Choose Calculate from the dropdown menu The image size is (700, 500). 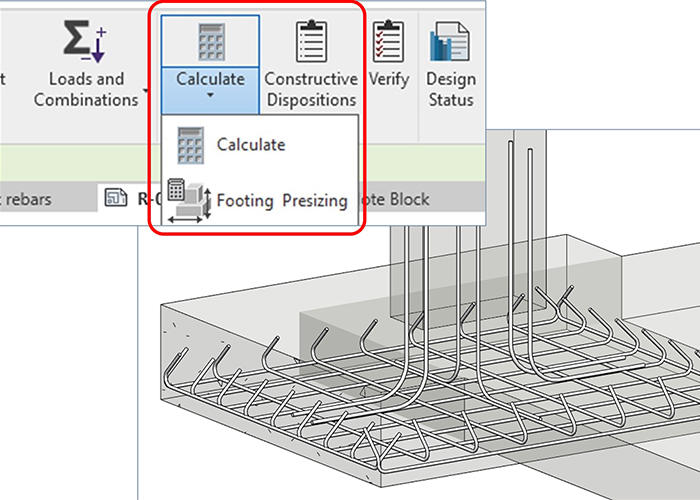[x=260, y=145]
